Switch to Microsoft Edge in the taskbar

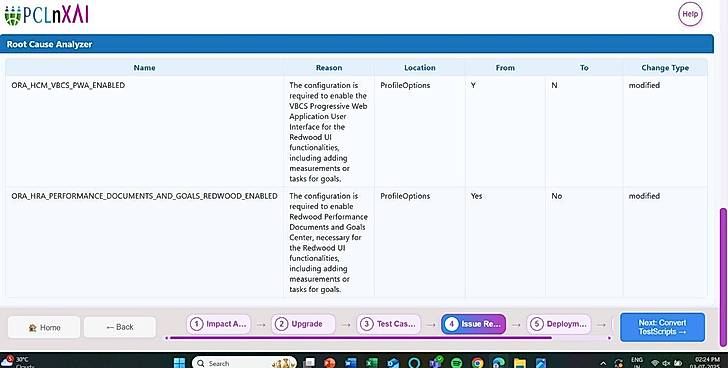(x=499, y=362)
